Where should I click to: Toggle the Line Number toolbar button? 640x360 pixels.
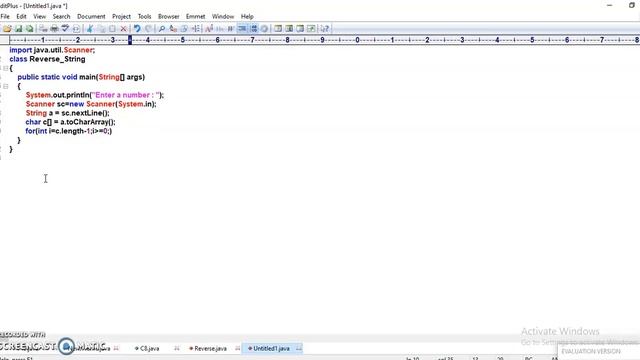[x=253, y=29]
